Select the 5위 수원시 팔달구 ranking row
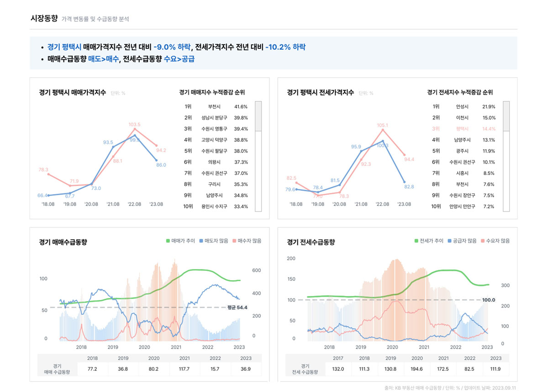This screenshot has width=548, height=392. 216,151
